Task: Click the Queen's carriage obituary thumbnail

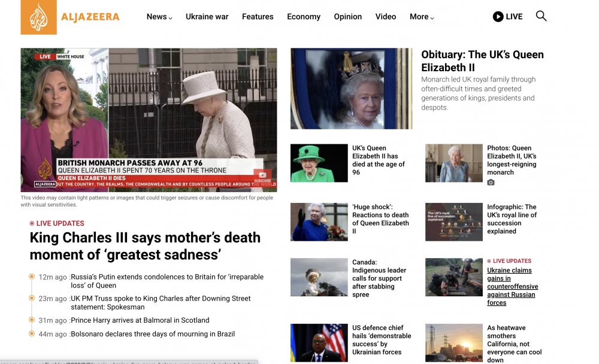Action: (x=351, y=89)
